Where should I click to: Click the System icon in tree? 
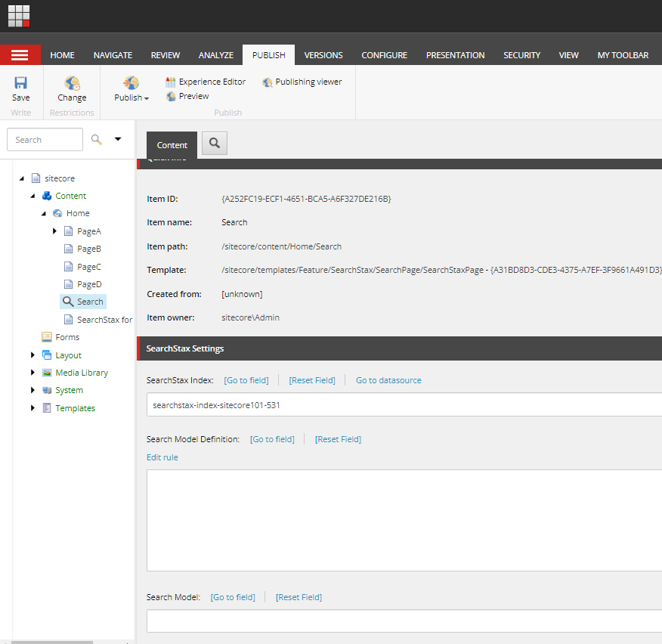coord(47,390)
